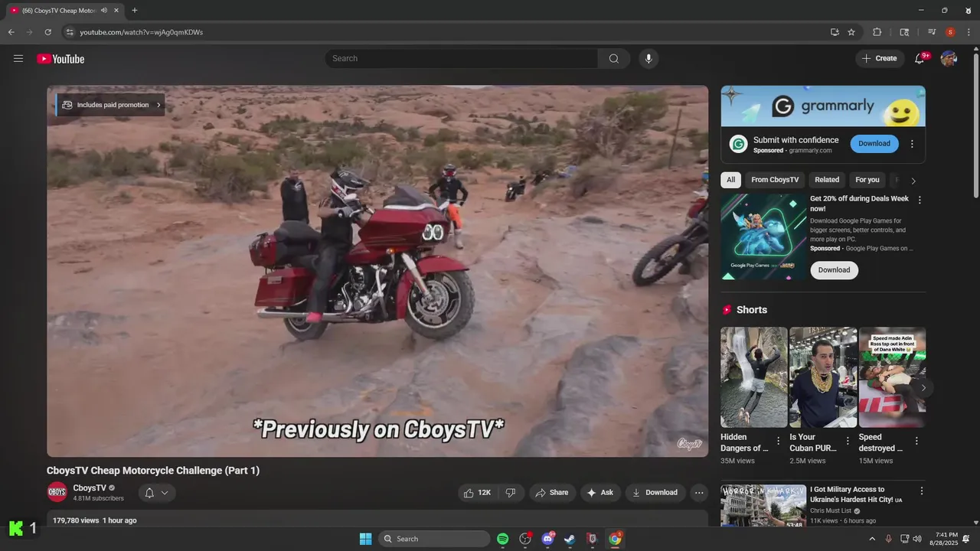The height and width of the screenshot is (551, 980).
Task: Open the account avatar menu
Action: (949, 59)
